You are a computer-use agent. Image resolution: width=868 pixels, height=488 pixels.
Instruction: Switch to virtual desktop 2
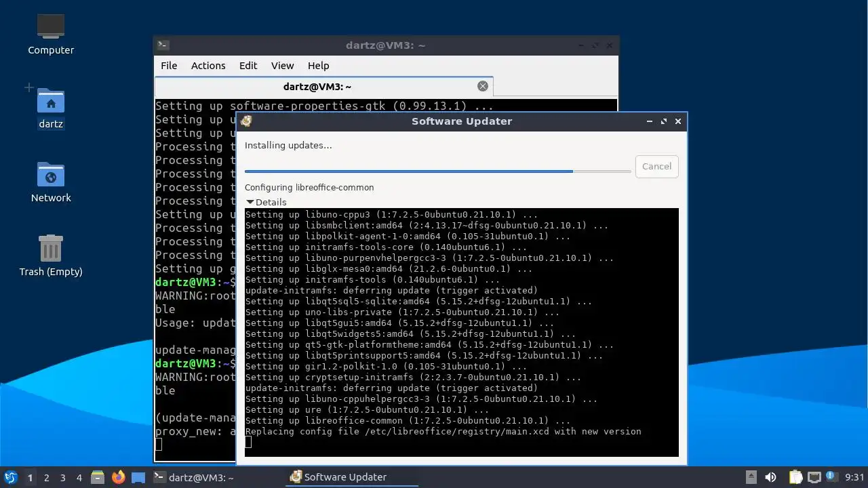click(47, 478)
